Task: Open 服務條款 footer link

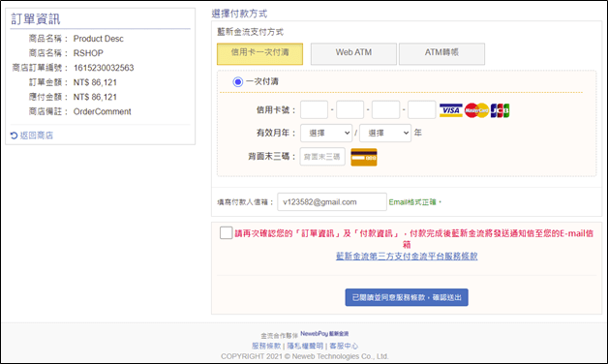Action: 266,346
